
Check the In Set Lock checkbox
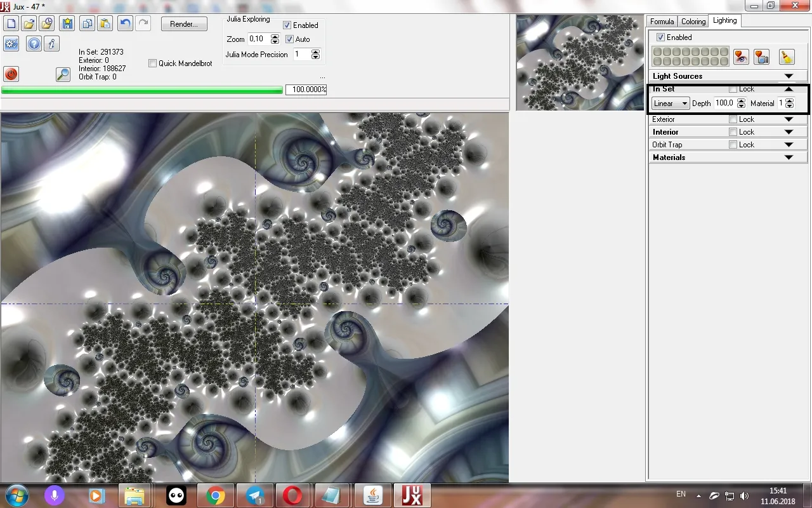coord(733,89)
